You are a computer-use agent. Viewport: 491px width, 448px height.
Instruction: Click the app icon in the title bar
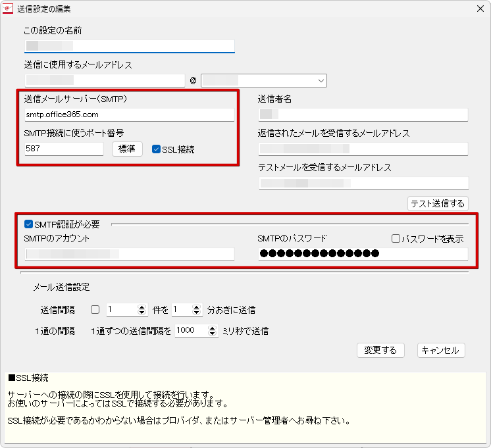pyautogui.click(x=9, y=9)
